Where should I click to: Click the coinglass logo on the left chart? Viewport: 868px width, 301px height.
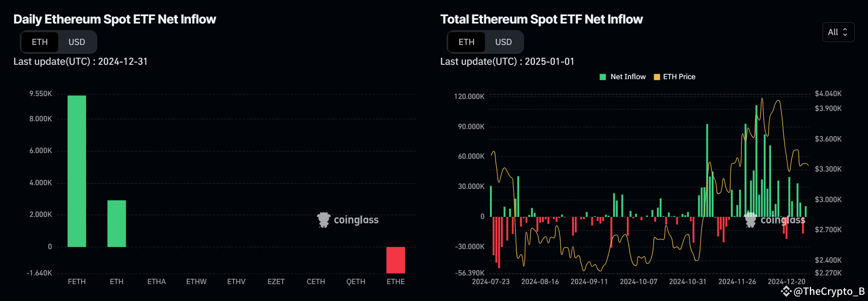pos(348,220)
